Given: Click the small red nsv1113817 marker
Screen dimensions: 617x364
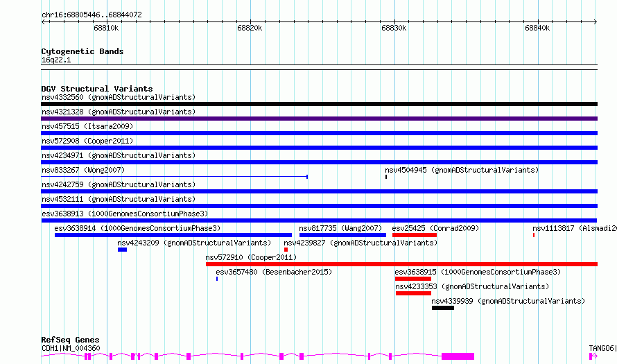Looking at the screenshot, I should [534, 235].
